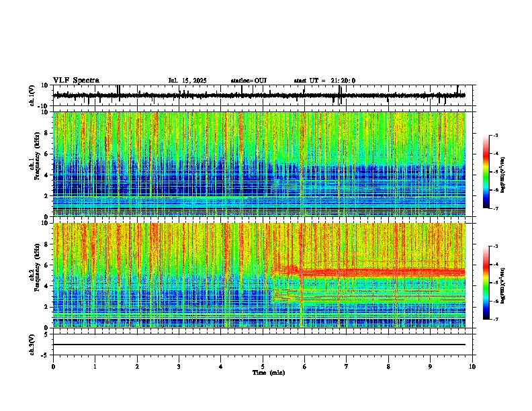Click the "VLF Spectra" plot title

point(76,81)
